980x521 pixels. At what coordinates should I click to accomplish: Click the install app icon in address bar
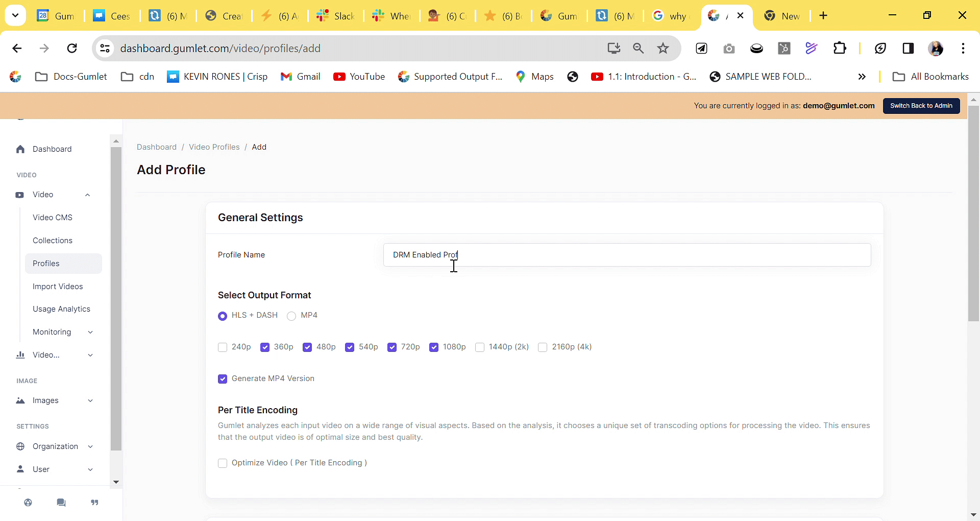[614, 48]
